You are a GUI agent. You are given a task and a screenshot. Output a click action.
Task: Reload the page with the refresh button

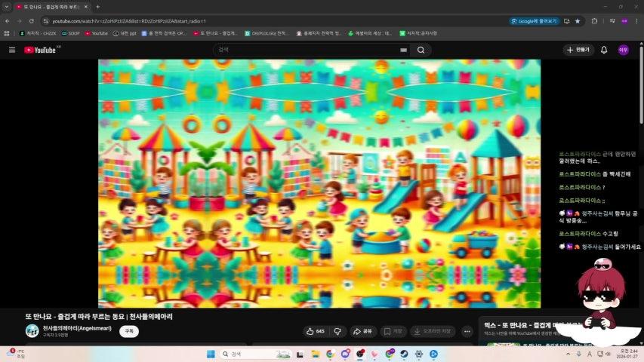pyautogui.click(x=31, y=21)
